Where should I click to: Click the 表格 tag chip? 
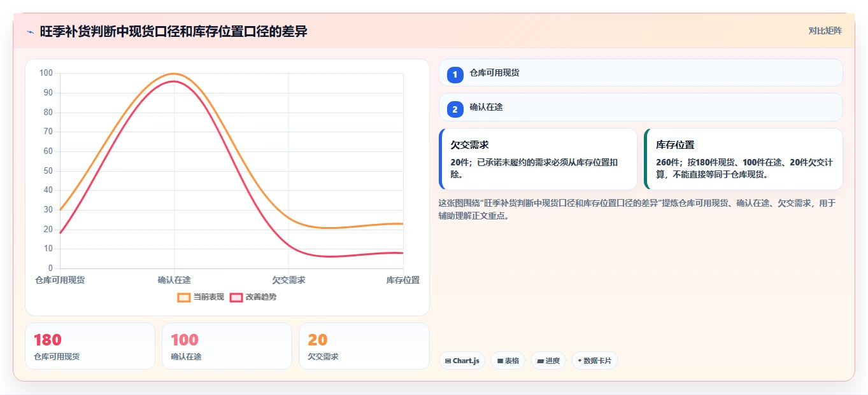coord(508,361)
